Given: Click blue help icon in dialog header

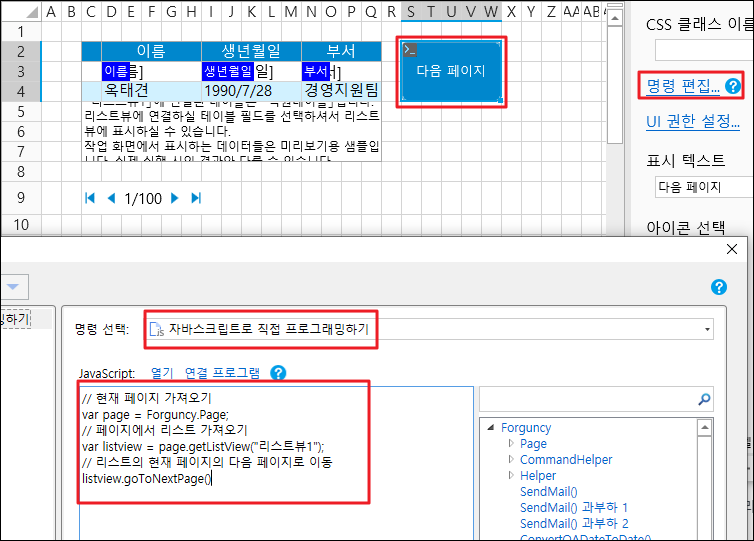Looking at the screenshot, I should [718, 287].
